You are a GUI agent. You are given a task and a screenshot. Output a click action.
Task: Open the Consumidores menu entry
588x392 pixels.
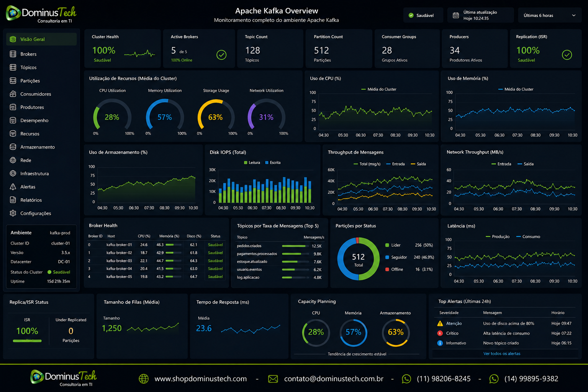tap(41, 94)
